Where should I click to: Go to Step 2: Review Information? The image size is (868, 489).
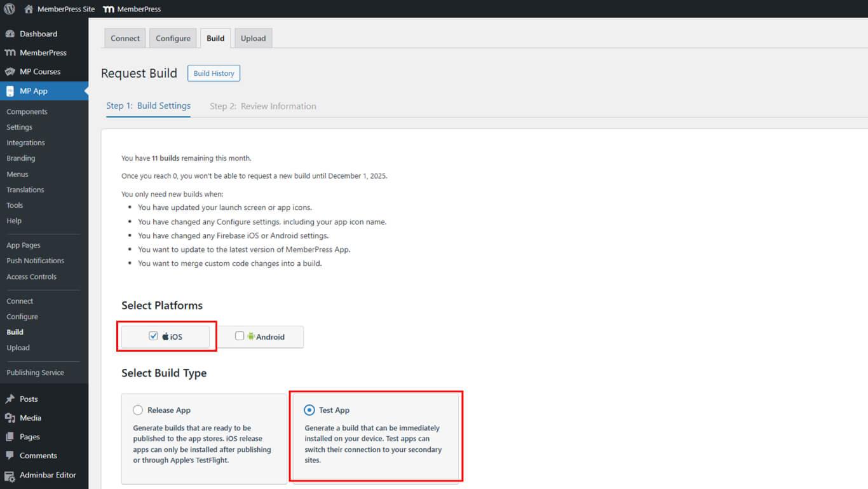click(x=263, y=106)
